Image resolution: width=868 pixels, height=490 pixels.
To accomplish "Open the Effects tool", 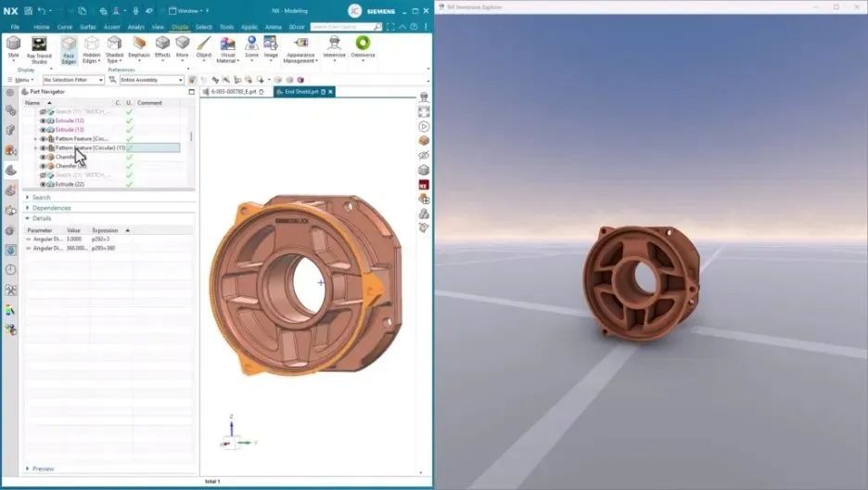I will tap(162, 47).
